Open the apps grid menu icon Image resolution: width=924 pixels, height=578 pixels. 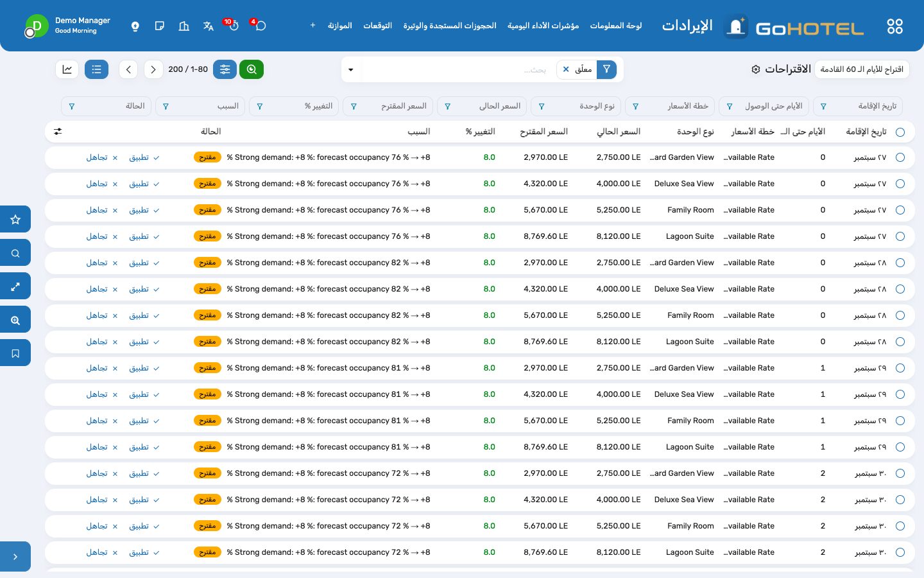coord(894,26)
